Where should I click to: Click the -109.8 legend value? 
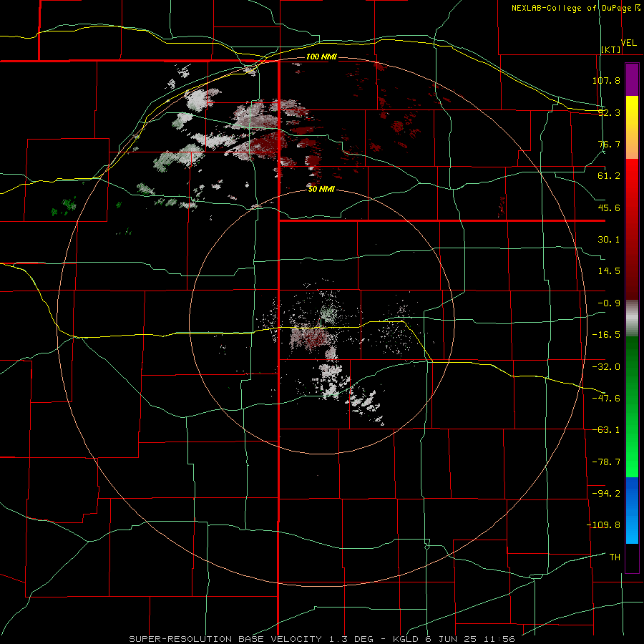tap(603, 525)
